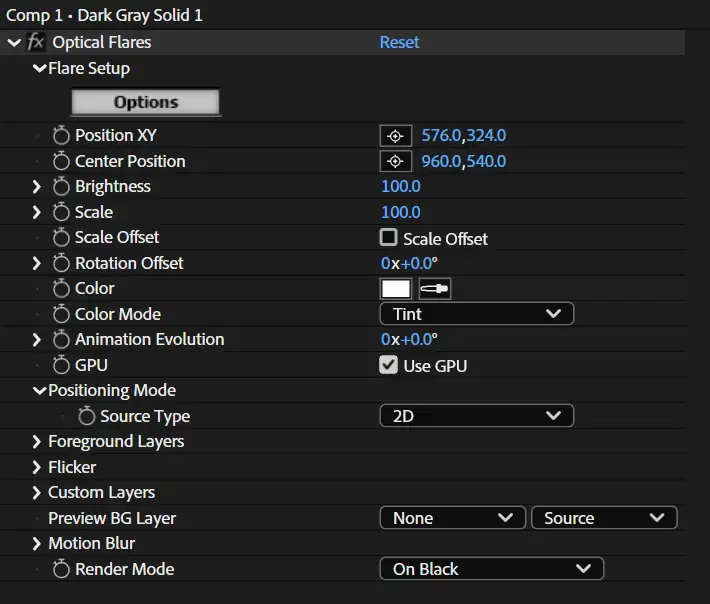The image size is (710, 604).
Task: Expand the Custom Layers group
Action: pyautogui.click(x=37, y=493)
